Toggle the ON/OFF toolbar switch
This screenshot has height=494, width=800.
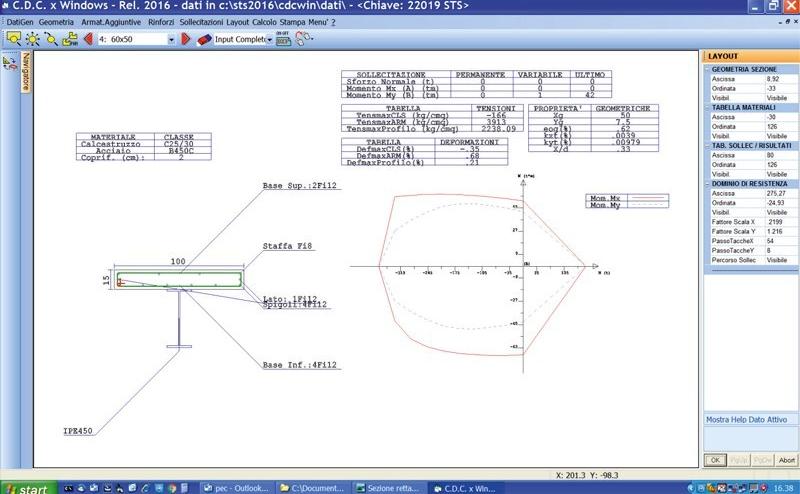[x=281, y=39]
